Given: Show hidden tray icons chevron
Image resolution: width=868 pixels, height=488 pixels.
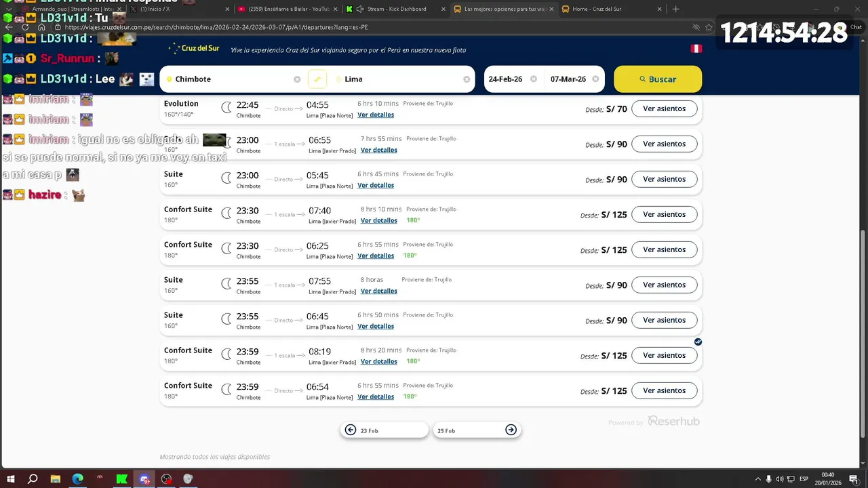Looking at the screenshot, I should click(758, 479).
